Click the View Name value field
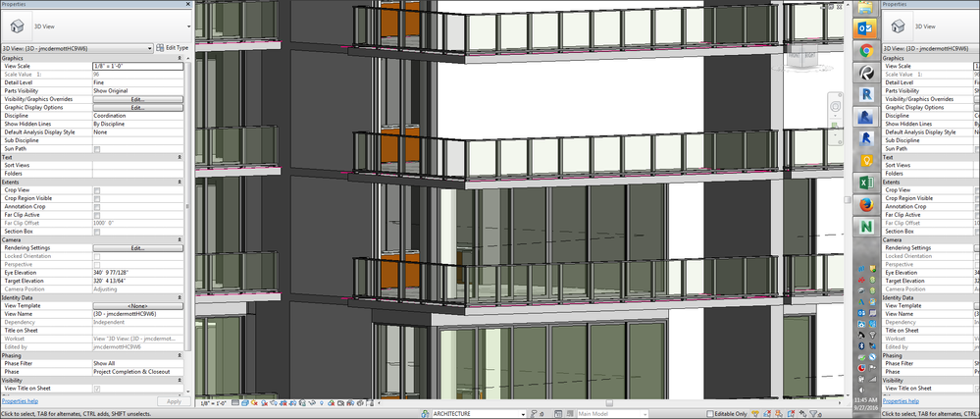Viewport: 980px width, 419px height. (x=138, y=314)
